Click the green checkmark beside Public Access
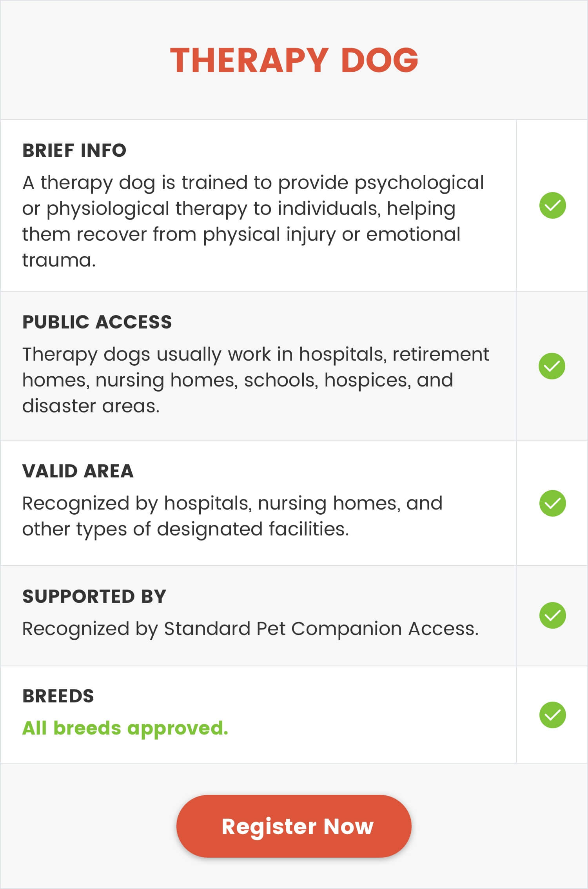The width and height of the screenshot is (588, 889). pyautogui.click(x=552, y=366)
